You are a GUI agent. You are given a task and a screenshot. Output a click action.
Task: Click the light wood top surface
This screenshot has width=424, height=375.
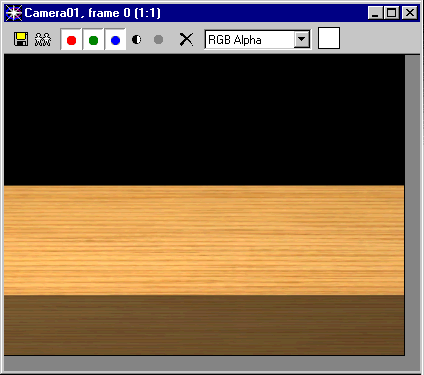(x=204, y=240)
